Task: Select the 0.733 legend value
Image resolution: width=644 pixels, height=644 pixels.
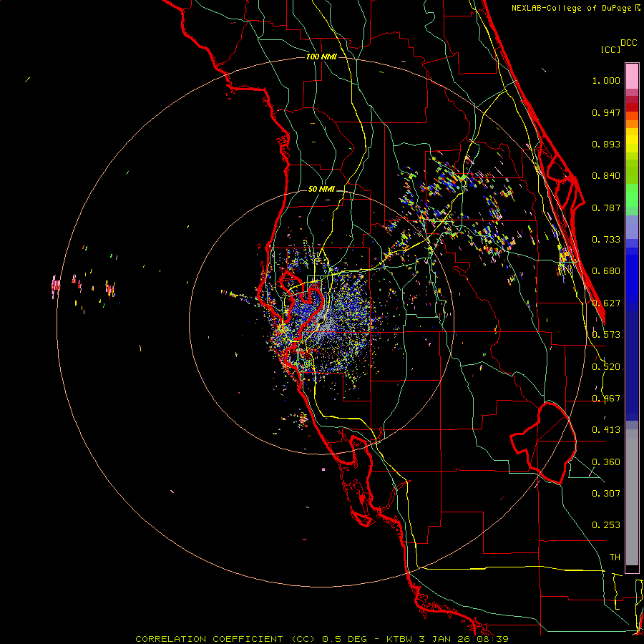Action: [x=606, y=240]
